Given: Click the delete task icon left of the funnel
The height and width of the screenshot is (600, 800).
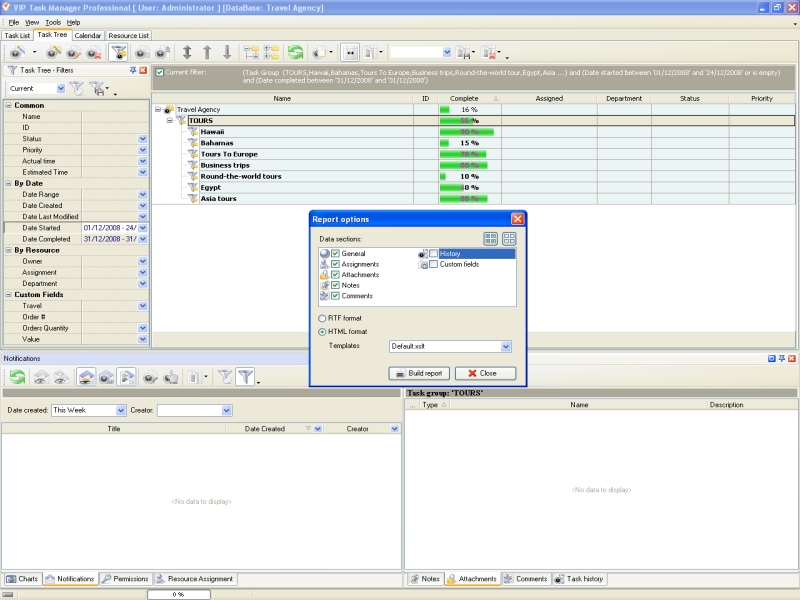Looking at the screenshot, I should [93, 53].
